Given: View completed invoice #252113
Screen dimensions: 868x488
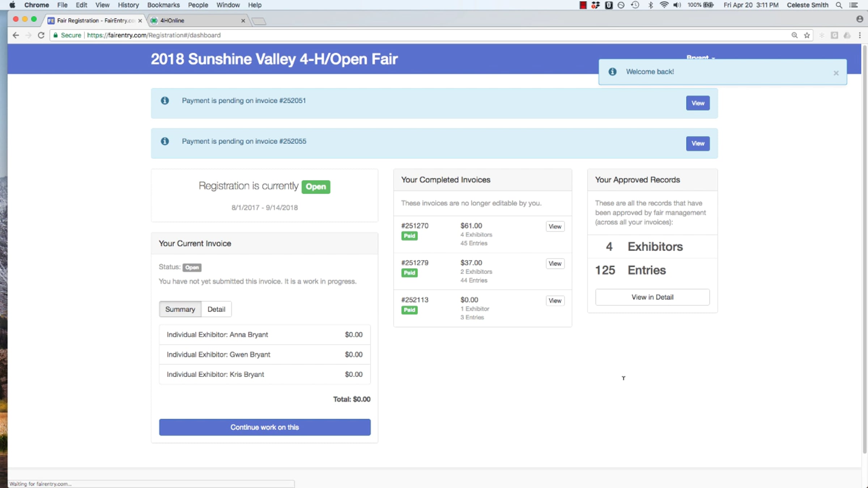Looking at the screenshot, I should coord(555,301).
